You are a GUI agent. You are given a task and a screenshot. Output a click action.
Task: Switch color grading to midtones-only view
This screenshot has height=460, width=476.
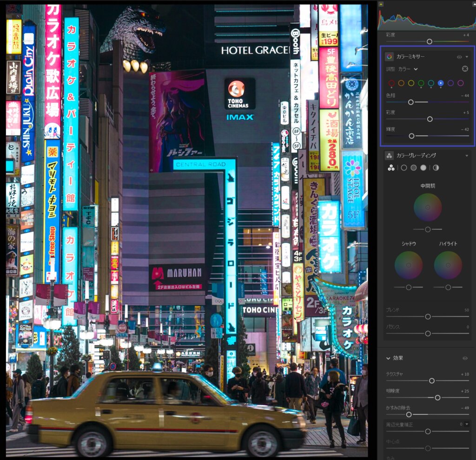click(x=413, y=168)
